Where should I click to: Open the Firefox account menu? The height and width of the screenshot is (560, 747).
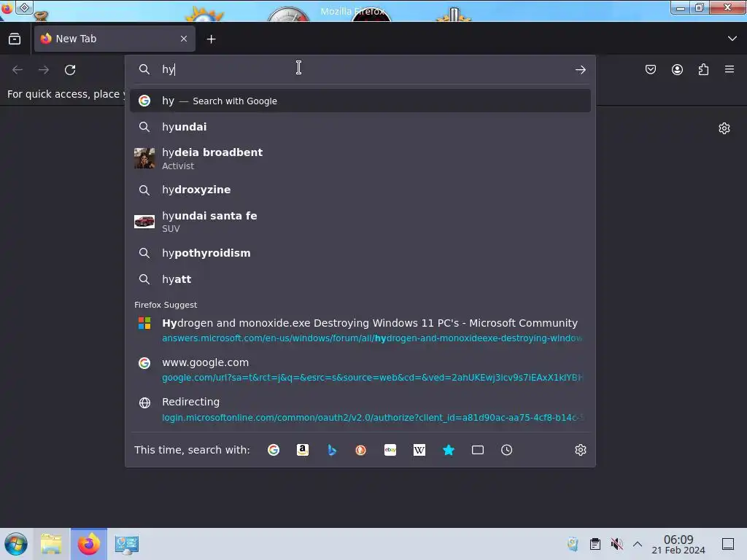tap(677, 69)
